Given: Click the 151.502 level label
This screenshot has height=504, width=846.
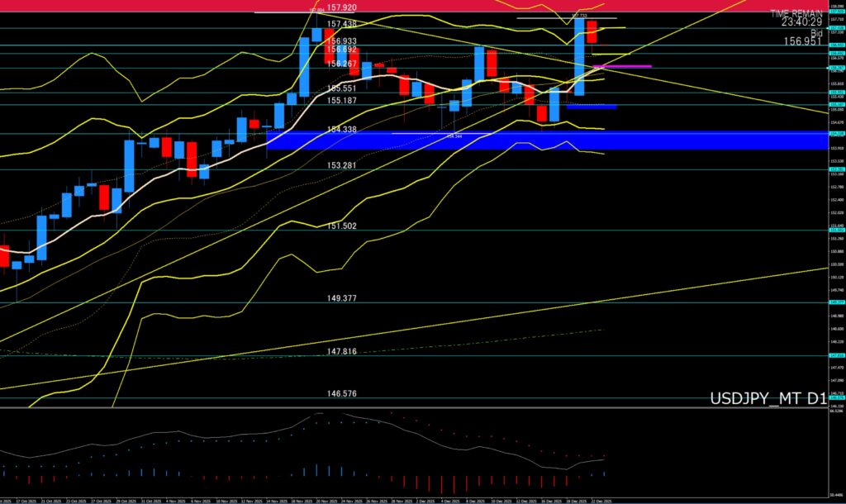Looking at the screenshot, I should [x=341, y=226].
